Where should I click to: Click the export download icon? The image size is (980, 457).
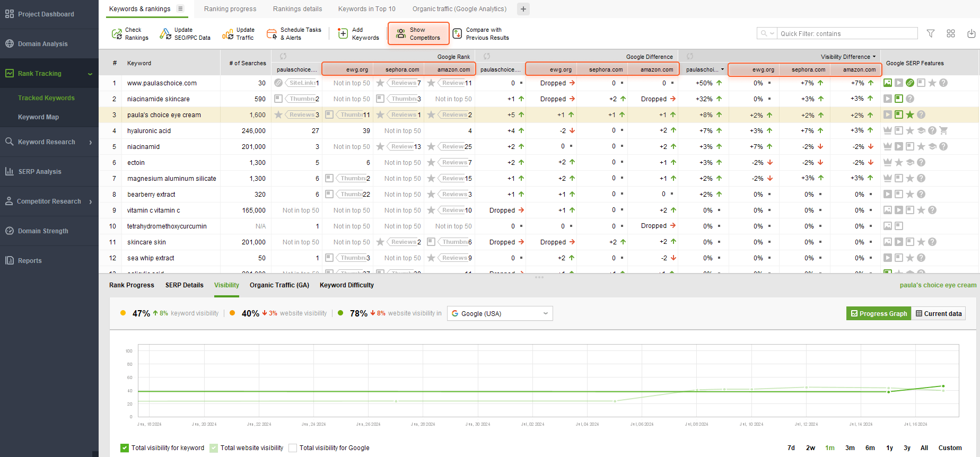click(971, 33)
